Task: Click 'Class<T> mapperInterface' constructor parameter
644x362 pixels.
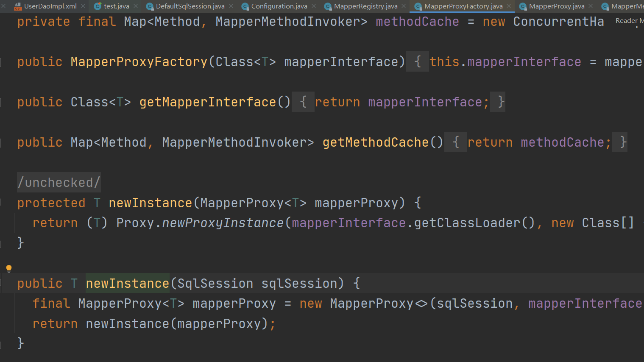Action: point(307,62)
